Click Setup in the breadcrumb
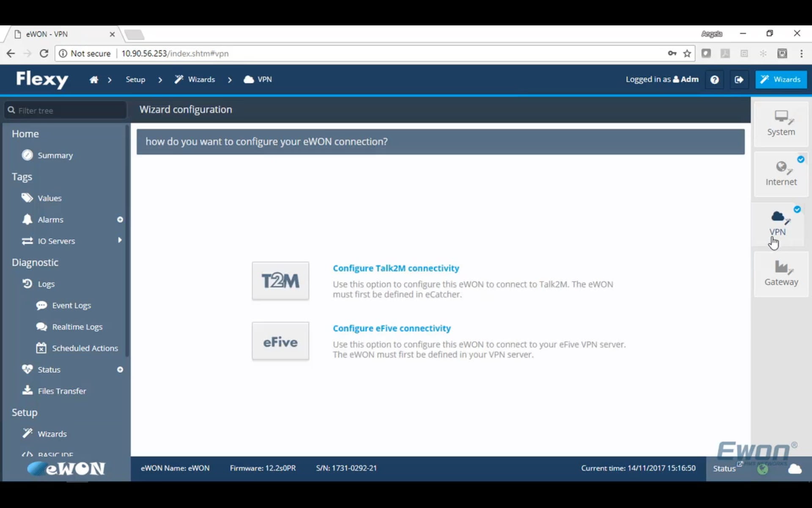Screen dimensions: 812x508 (135, 80)
